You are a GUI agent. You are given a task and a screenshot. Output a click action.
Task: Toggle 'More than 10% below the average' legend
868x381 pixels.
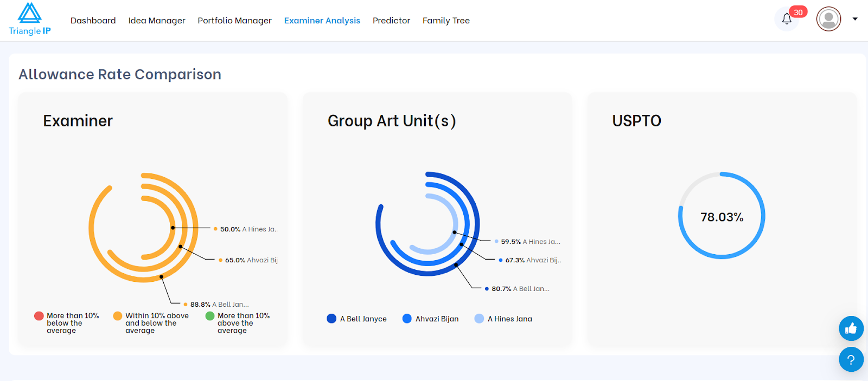tap(67, 323)
